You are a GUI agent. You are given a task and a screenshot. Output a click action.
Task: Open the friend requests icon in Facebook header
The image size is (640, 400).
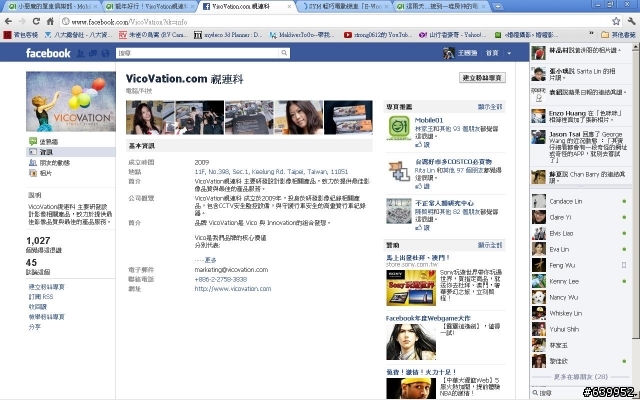[x=81, y=53]
